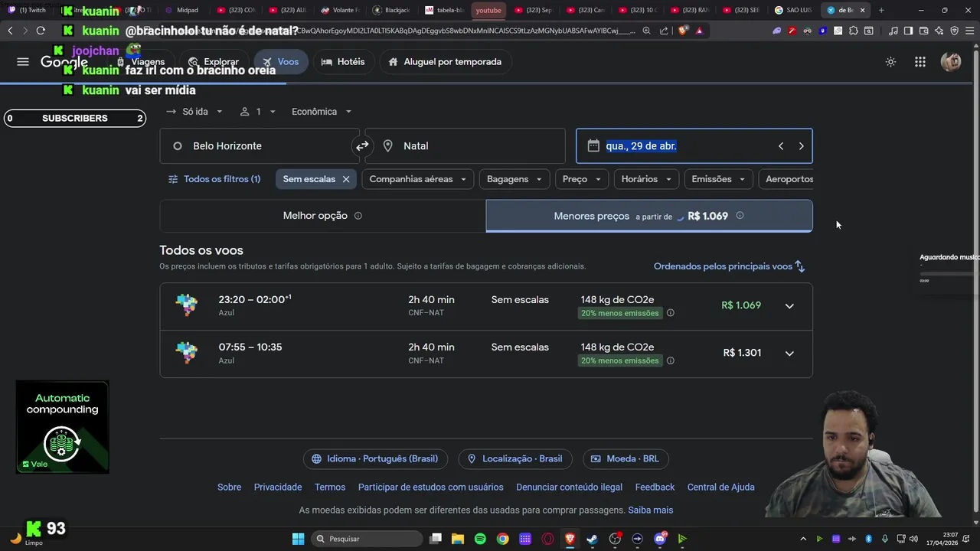The width and height of the screenshot is (980, 551).
Task: Toggle the browser sidebar panel icon
Action: pos(908,31)
